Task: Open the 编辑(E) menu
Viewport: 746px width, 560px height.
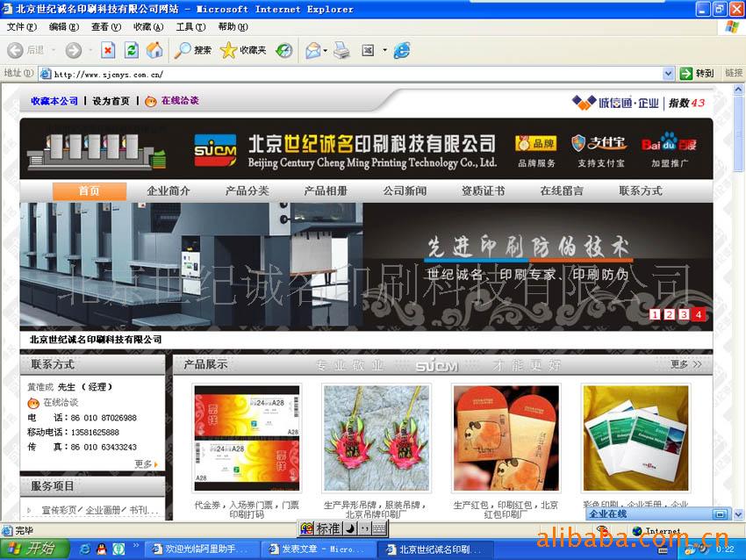Action: [x=64, y=27]
